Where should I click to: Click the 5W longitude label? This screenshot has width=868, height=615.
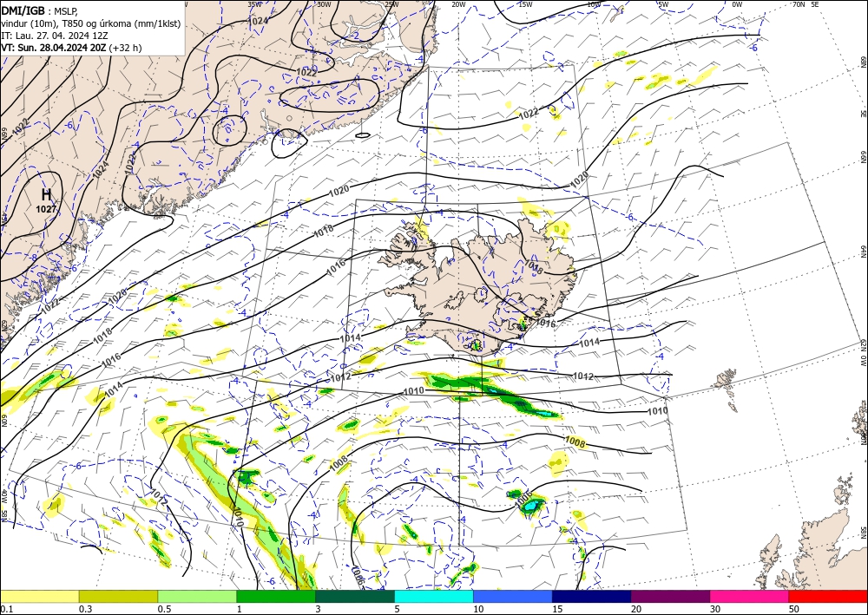tap(663, 4)
